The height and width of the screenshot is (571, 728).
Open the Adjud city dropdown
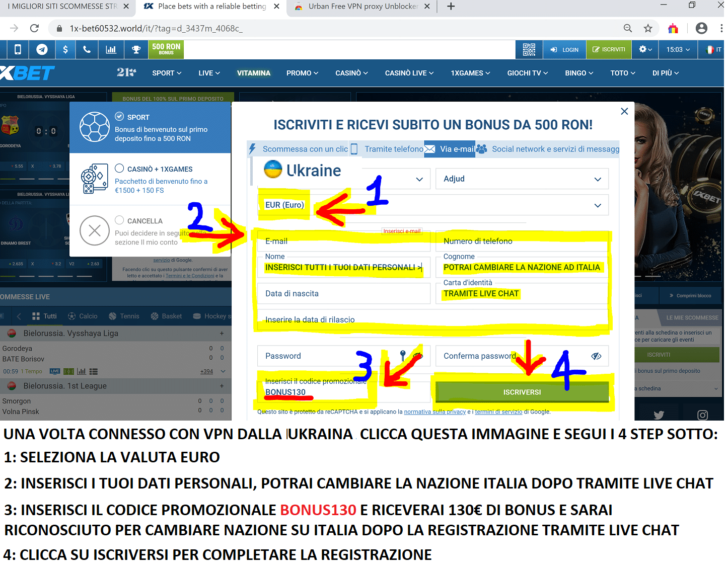[522, 179]
